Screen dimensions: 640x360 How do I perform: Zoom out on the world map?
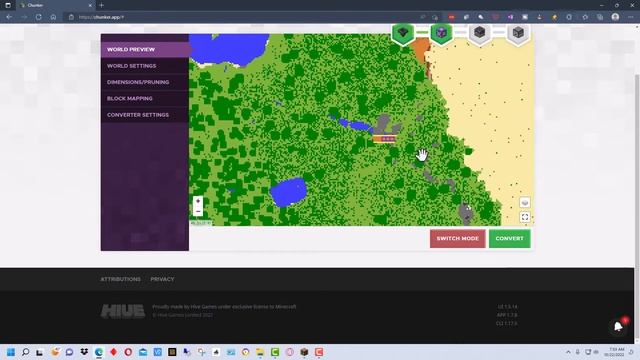click(x=198, y=211)
